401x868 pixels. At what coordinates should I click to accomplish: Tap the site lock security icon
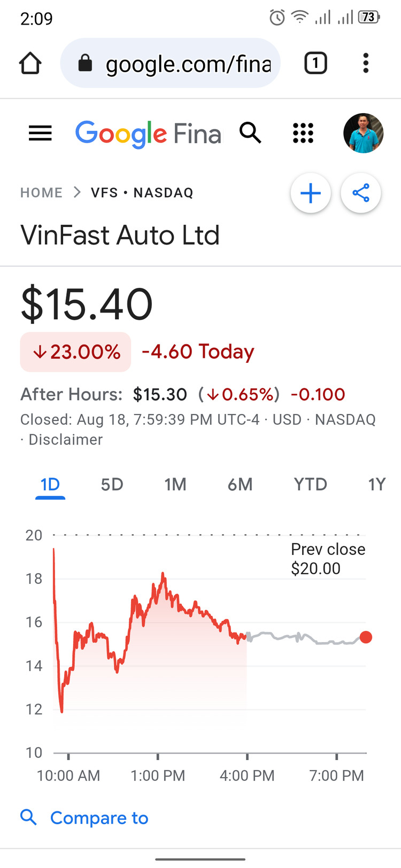(85, 64)
